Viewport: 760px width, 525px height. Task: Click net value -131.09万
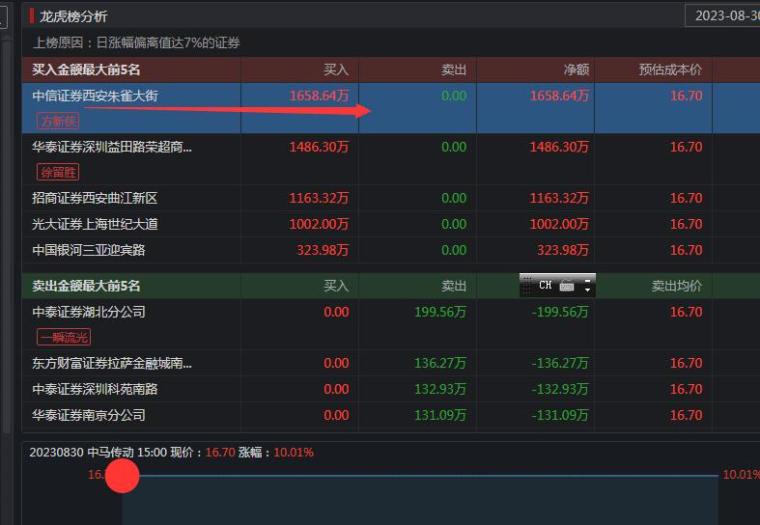560,415
